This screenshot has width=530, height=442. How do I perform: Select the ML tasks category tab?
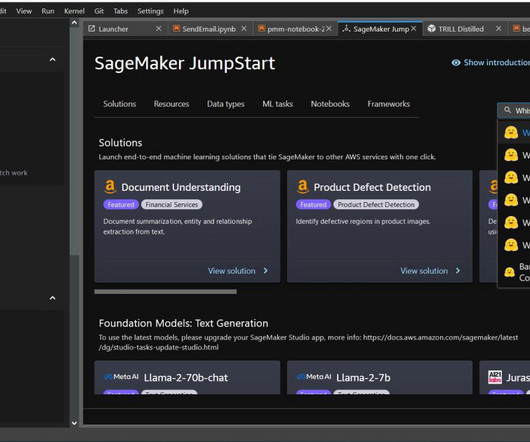(278, 104)
